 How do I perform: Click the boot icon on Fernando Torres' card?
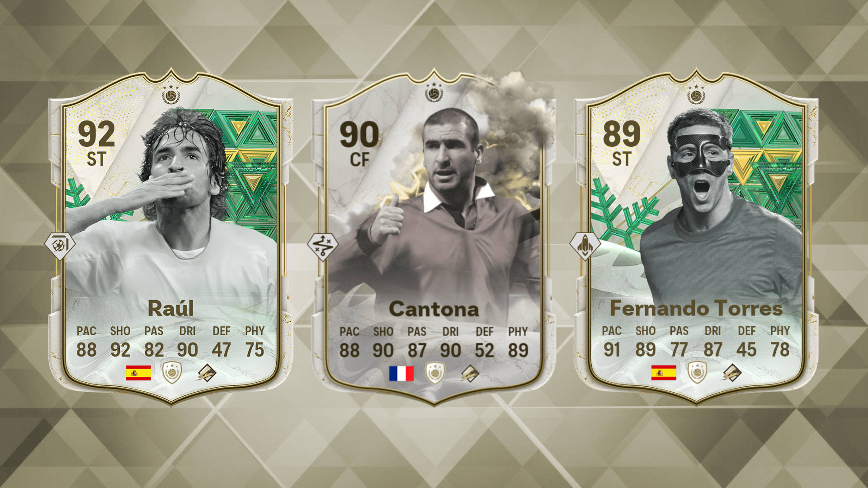[x=732, y=373]
